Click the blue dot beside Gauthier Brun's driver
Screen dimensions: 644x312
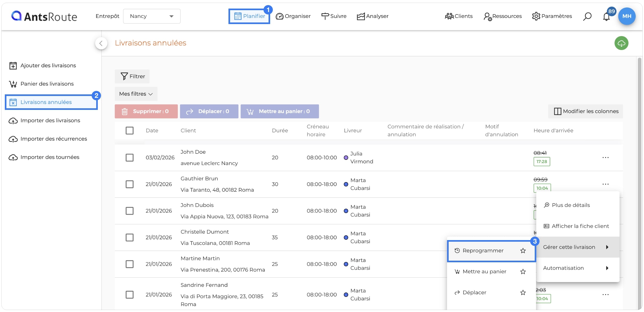pos(346,184)
